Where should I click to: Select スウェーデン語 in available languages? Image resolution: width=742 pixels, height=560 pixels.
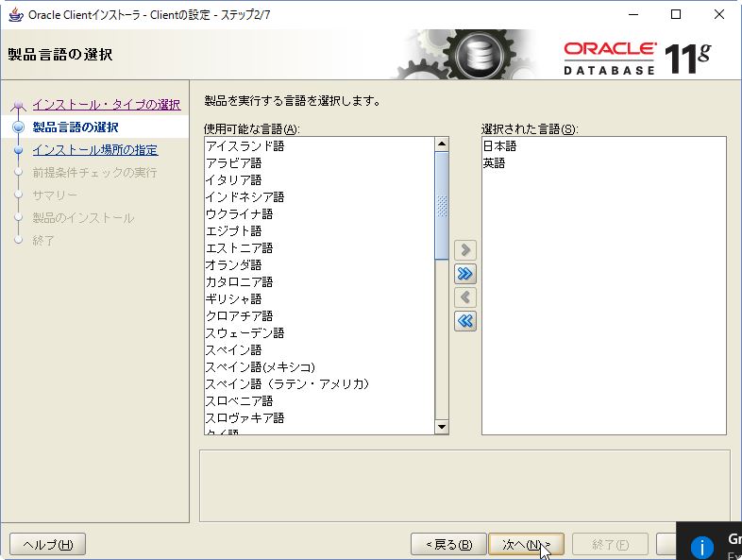pos(319,333)
